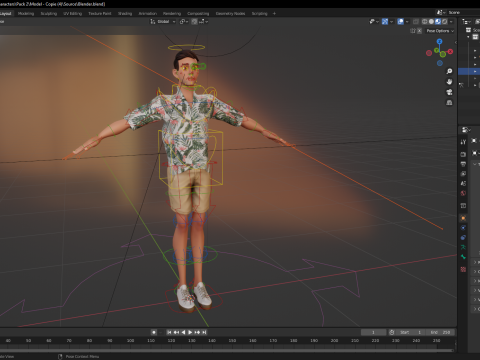480x360 pixels.
Task: Select solid viewport shading
Action: click(x=431, y=22)
